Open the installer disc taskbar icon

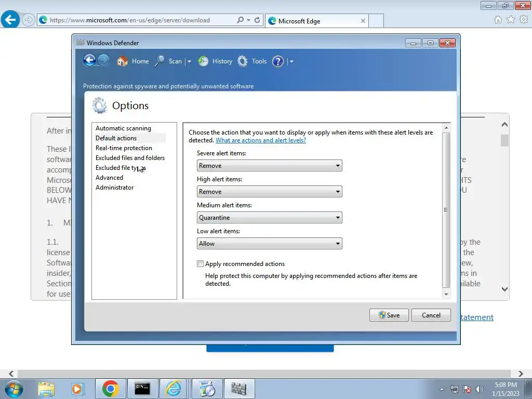coord(207,389)
